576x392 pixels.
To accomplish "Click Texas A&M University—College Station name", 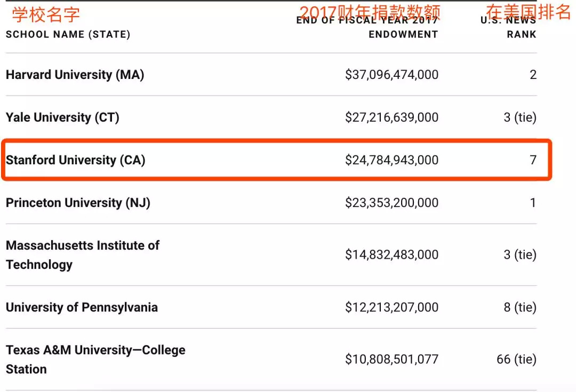I will [95, 359].
